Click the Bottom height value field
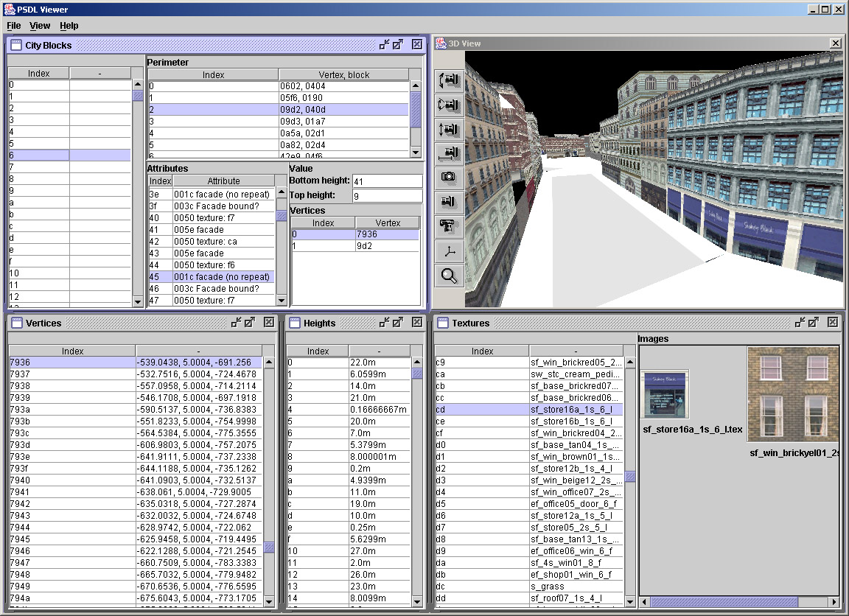Screen dimensions: 849x616 click(x=387, y=181)
